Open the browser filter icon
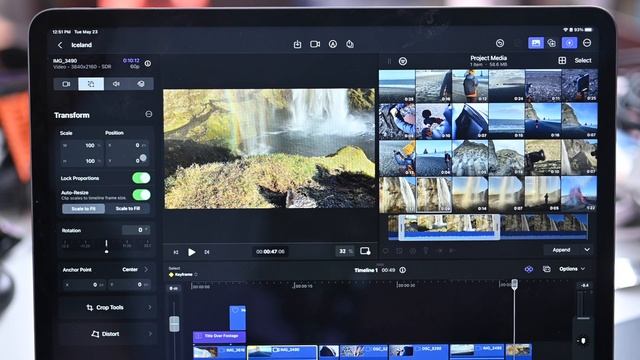 (x=403, y=61)
